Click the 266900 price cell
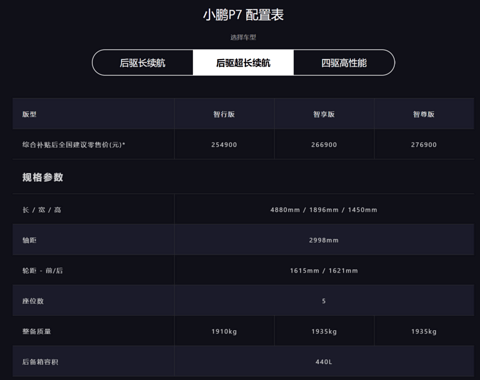The image size is (480, 380). tap(324, 145)
